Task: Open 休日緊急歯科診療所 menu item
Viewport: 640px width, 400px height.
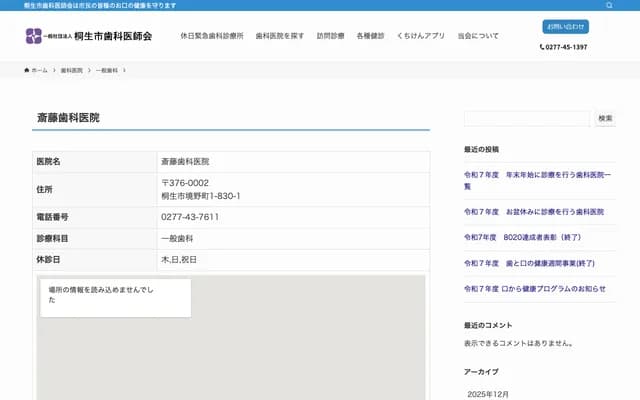Action: coord(211,36)
